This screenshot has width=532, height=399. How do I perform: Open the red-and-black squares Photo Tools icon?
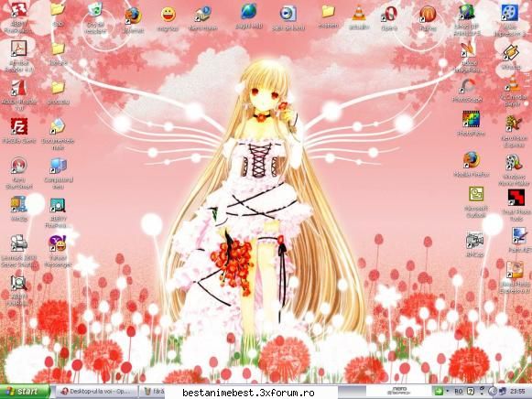tap(516, 198)
